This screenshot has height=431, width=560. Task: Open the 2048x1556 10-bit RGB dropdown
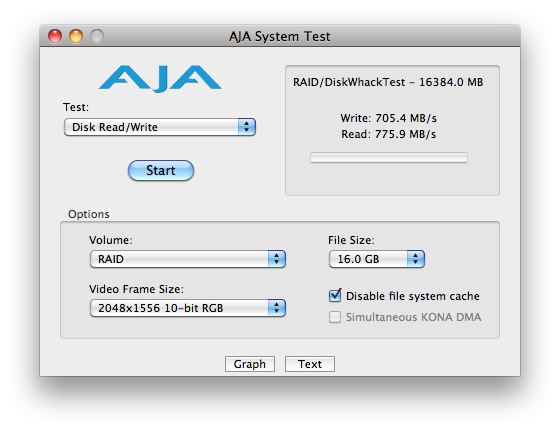(x=188, y=308)
